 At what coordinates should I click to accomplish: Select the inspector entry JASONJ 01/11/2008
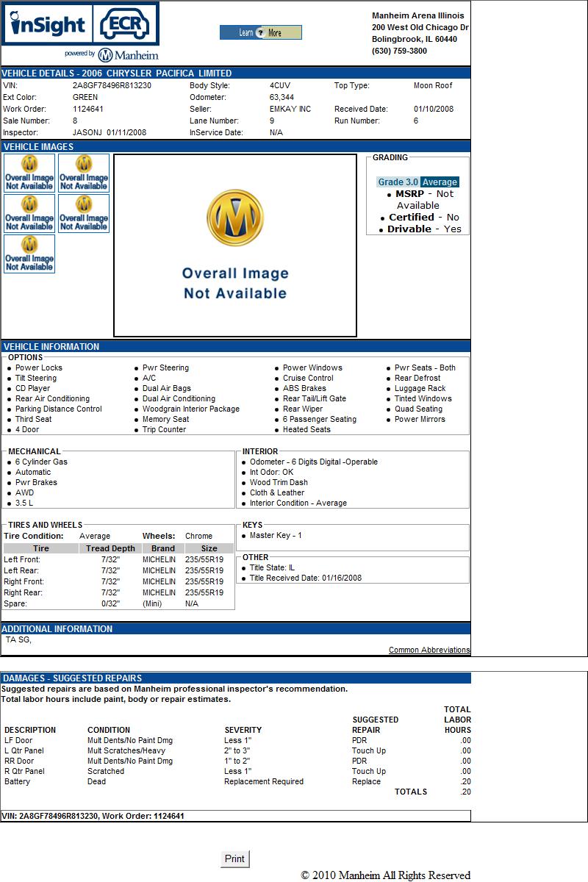[110, 132]
